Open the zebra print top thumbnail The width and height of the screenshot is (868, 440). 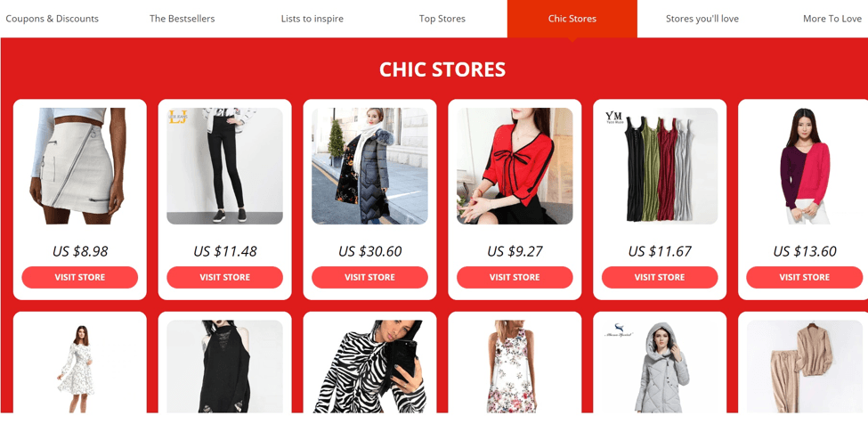point(369,366)
